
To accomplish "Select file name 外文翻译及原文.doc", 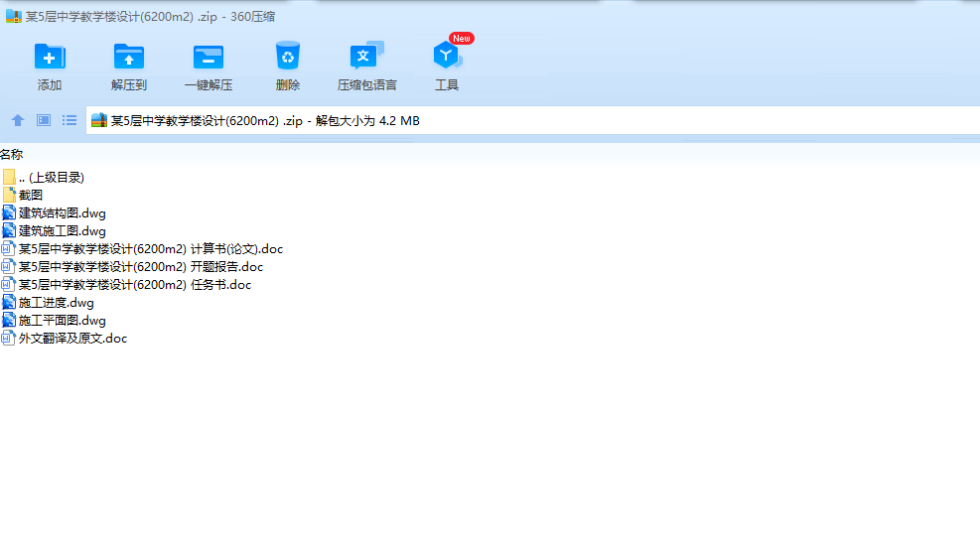I will (72, 339).
